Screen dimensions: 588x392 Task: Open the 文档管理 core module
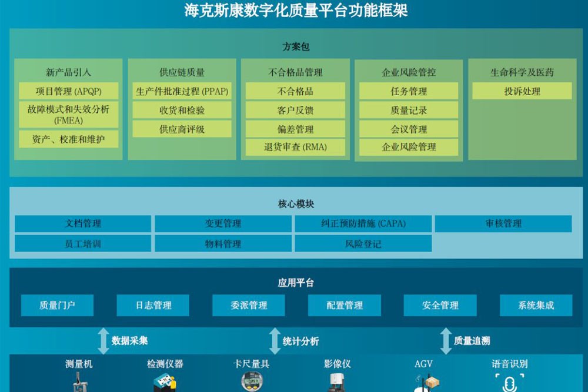pos(83,223)
